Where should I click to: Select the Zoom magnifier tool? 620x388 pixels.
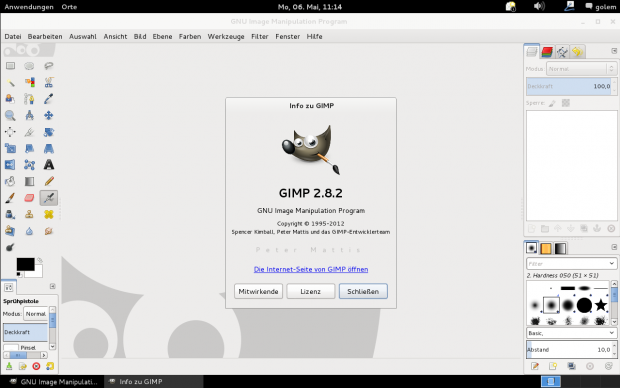(10, 115)
